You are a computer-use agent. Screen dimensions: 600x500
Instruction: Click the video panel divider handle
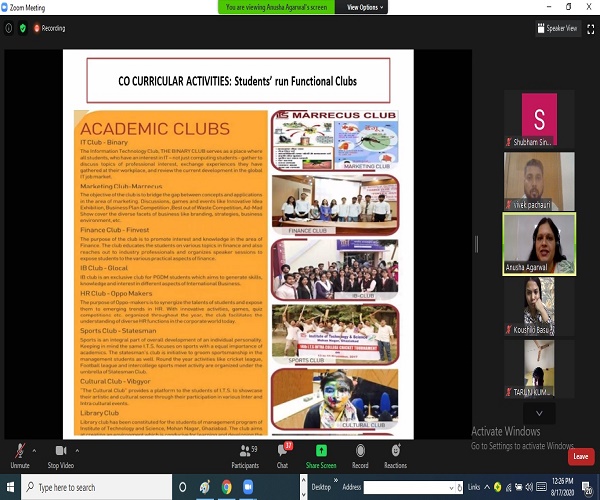coord(476,244)
